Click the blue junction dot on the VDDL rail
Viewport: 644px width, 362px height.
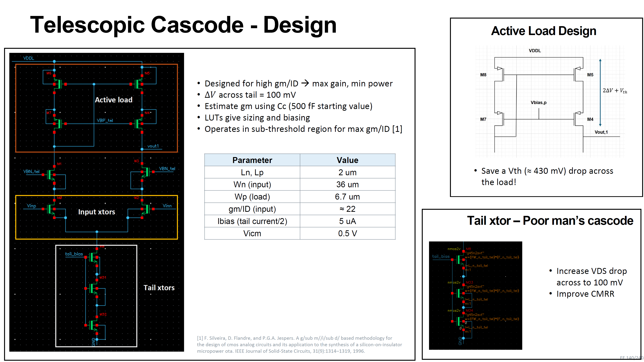coord(54,61)
